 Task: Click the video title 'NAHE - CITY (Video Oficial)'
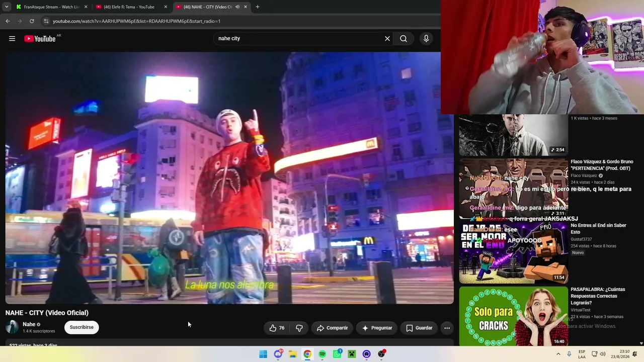pyautogui.click(x=47, y=313)
